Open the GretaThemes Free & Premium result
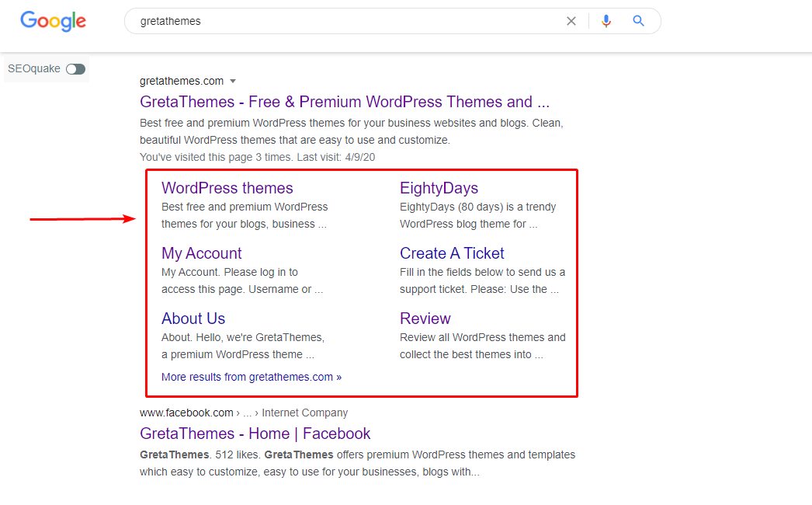The width and height of the screenshot is (812, 505). pyautogui.click(x=344, y=102)
